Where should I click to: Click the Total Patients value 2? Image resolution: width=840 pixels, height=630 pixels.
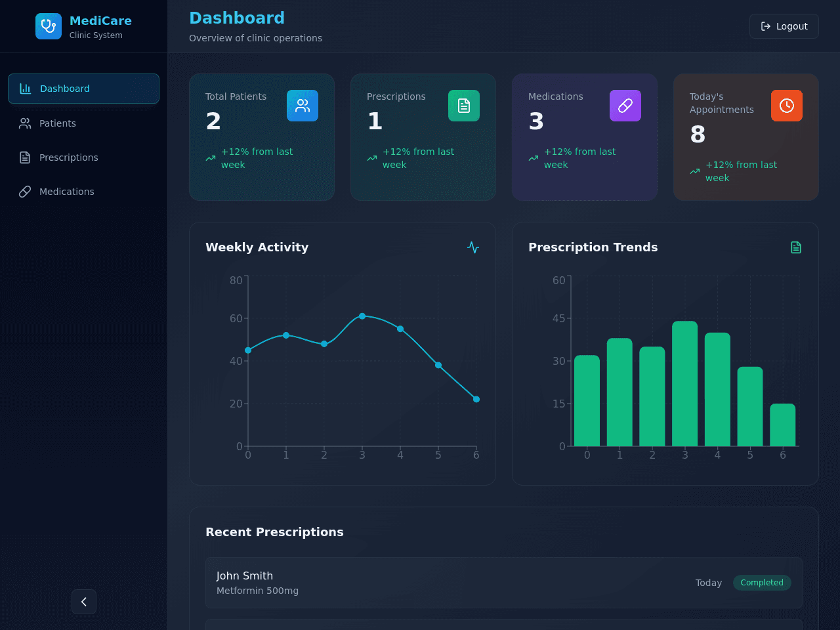213,121
